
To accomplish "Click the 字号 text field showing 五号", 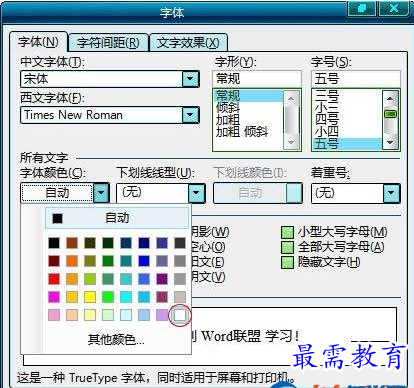I will pyautogui.click(x=356, y=79).
